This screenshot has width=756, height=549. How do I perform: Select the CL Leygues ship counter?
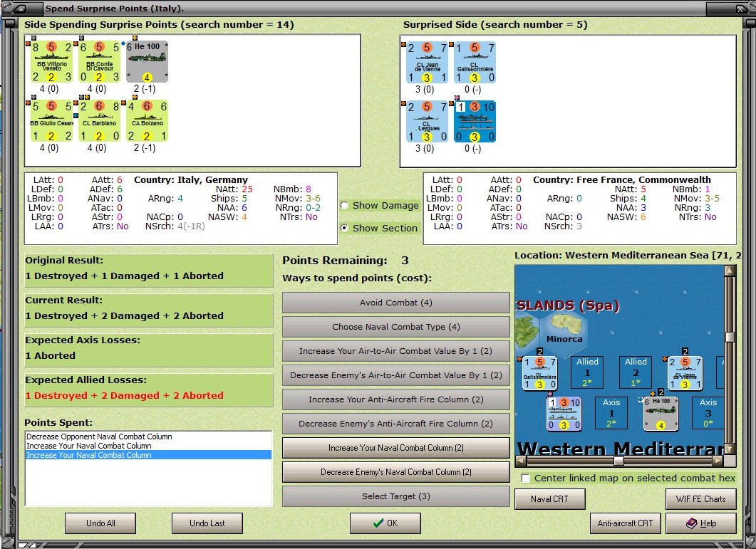click(x=428, y=122)
